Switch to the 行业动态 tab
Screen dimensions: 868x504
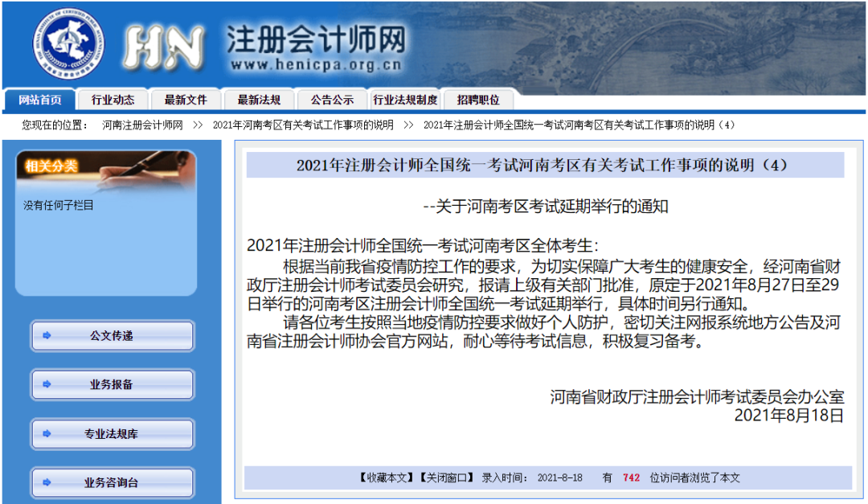(x=113, y=100)
